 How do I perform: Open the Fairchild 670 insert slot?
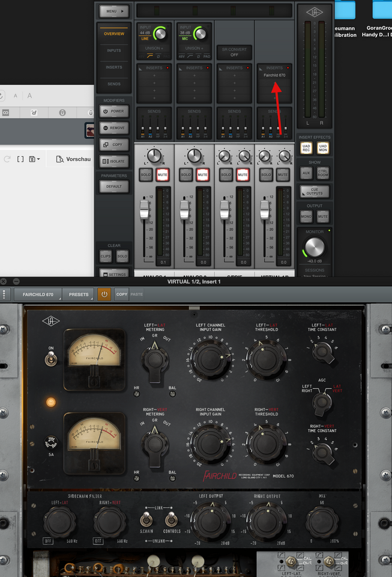click(x=274, y=76)
